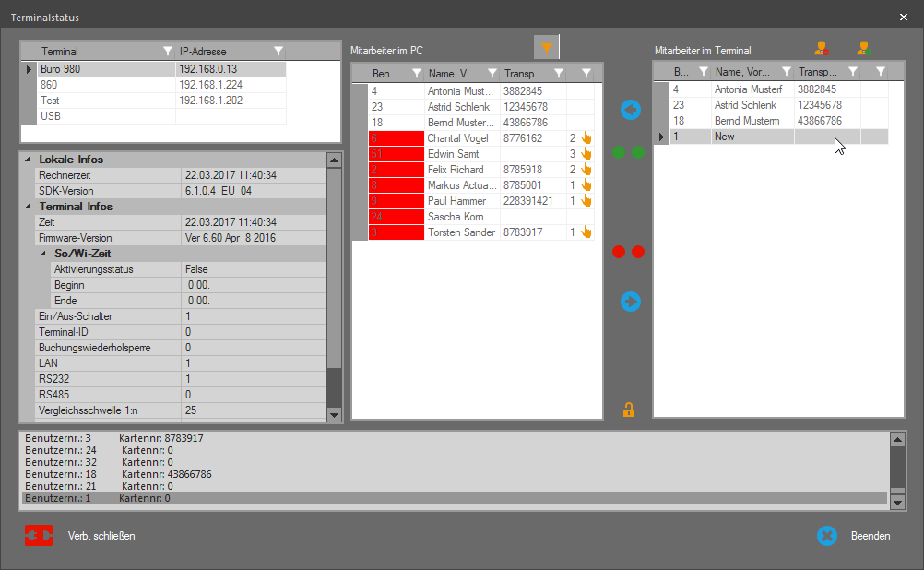Toggle the orange filter above Mitarbeiter im PC
This screenshot has height=570, width=924.
547,49
